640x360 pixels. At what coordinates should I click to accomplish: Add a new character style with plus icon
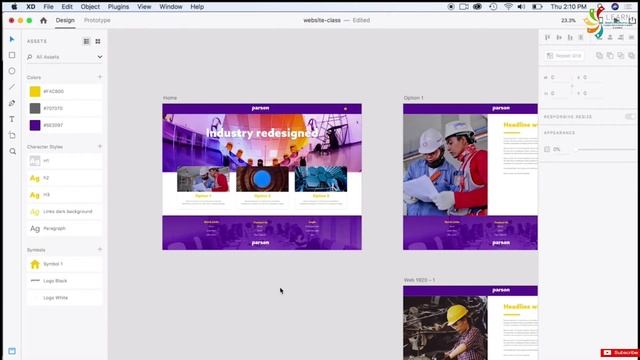click(100, 146)
